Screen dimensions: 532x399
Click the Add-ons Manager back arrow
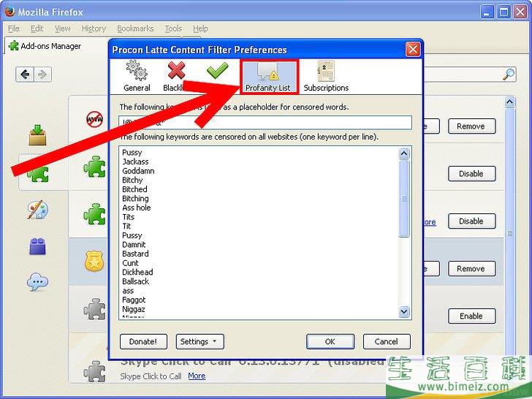pos(25,75)
